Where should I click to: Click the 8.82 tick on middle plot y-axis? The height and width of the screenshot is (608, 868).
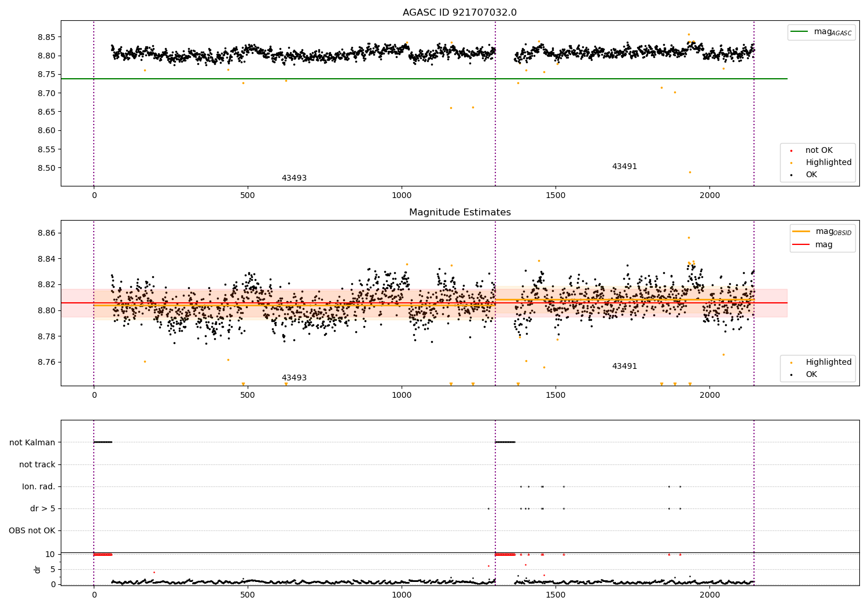[47, 285]
